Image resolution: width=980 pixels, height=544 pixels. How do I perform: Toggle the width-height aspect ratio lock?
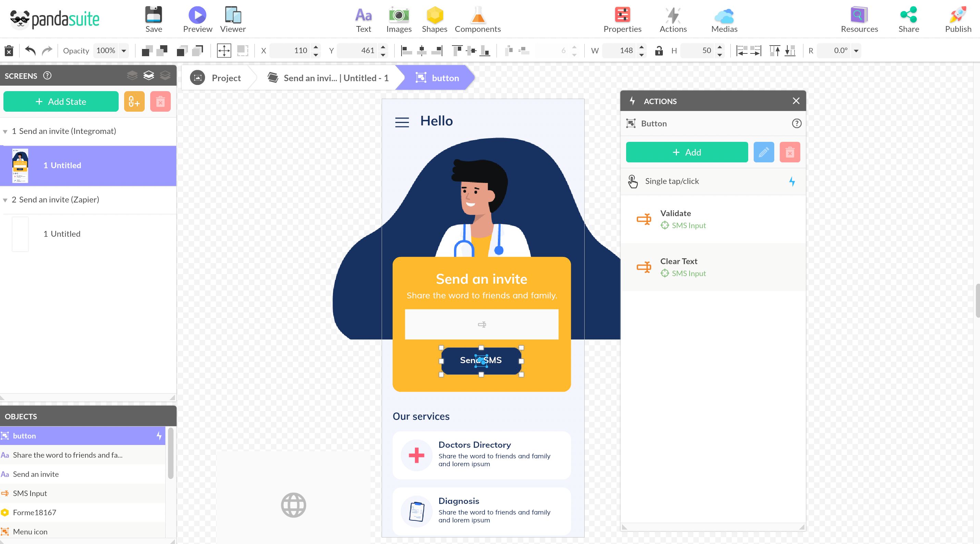(x=658, y=51)
